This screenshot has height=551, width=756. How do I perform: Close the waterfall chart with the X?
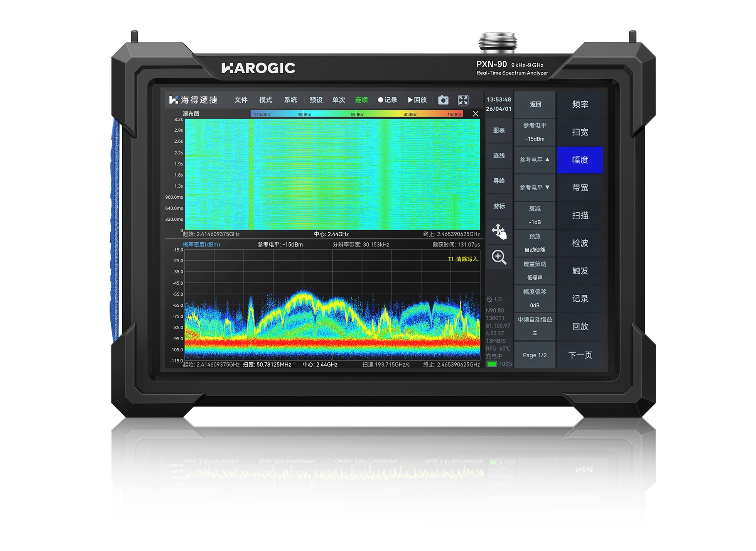(475, 114)
